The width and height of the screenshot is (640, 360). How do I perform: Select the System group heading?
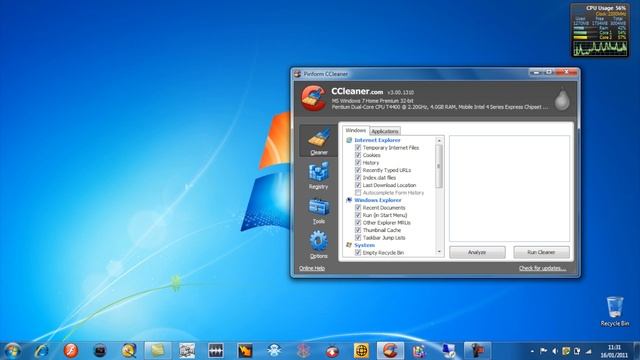(364, 245)
